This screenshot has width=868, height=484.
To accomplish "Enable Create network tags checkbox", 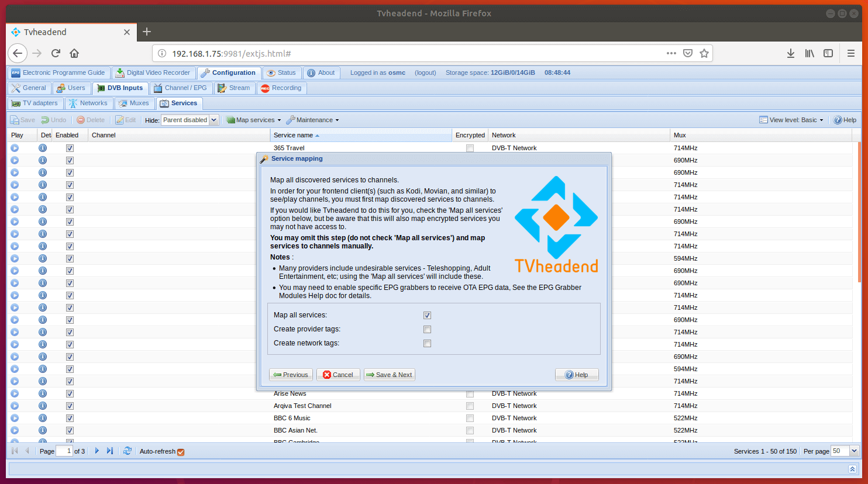I will pos(427,343).
